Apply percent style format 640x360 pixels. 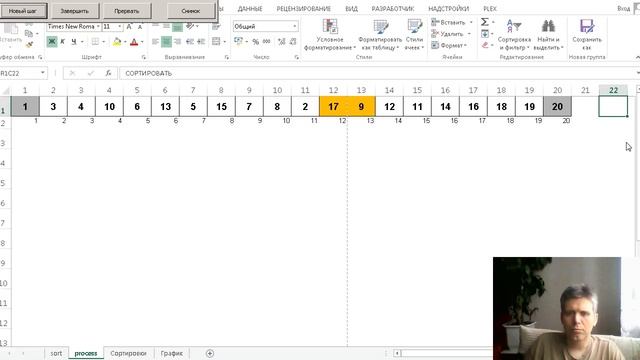256,42
